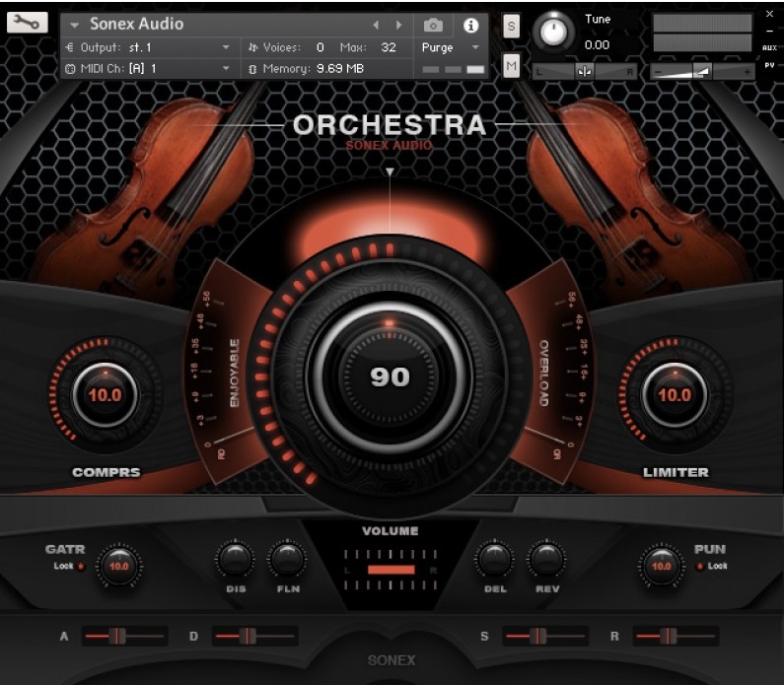Click the instrument volume slider
Viewport: 784px width, 685px height.
pos(702,72)
